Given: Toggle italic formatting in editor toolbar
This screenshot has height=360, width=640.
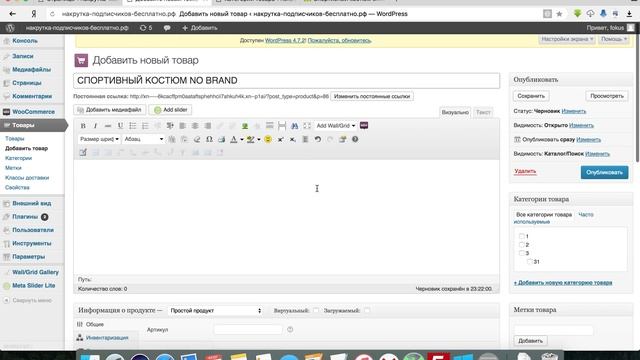Looking at the screenshot, I should click(x=95, y=126).
